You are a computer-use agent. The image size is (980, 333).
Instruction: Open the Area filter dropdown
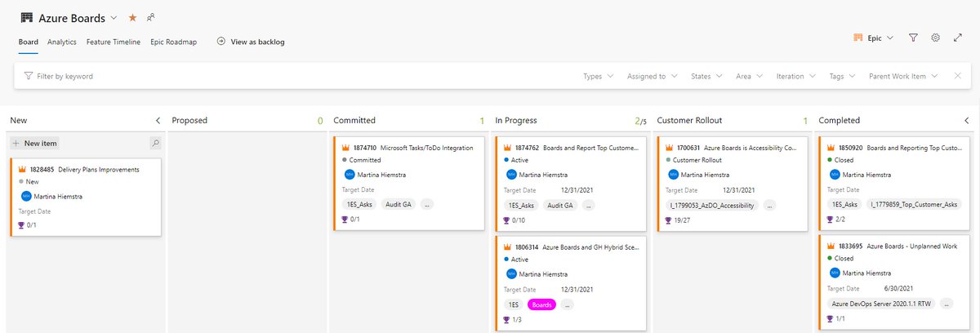(x=749, y=76)
